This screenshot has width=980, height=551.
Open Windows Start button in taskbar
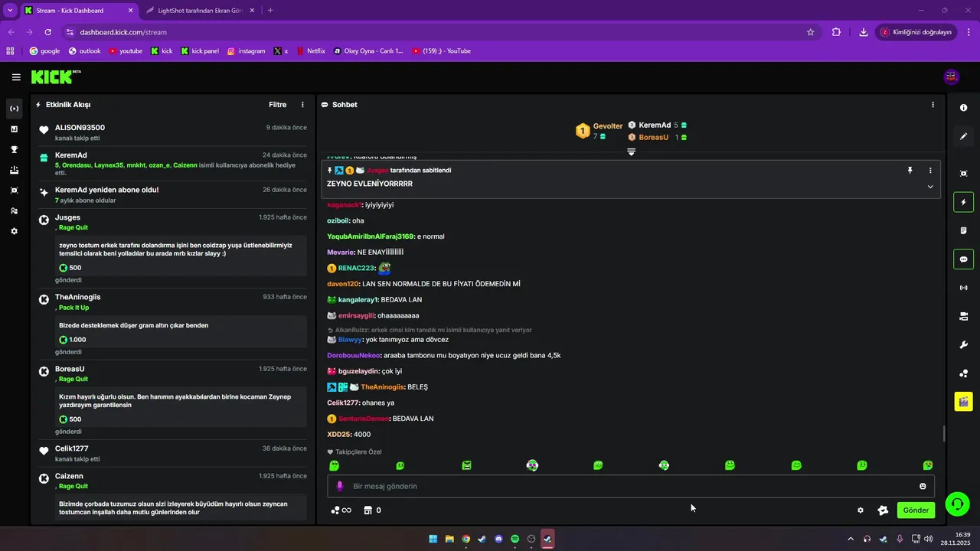[x=433, y=539]
